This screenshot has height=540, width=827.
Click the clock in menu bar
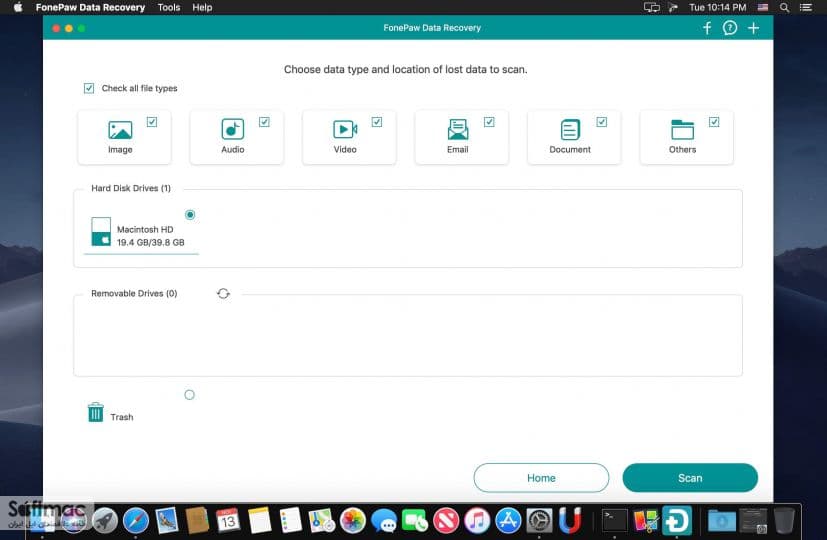717,7
